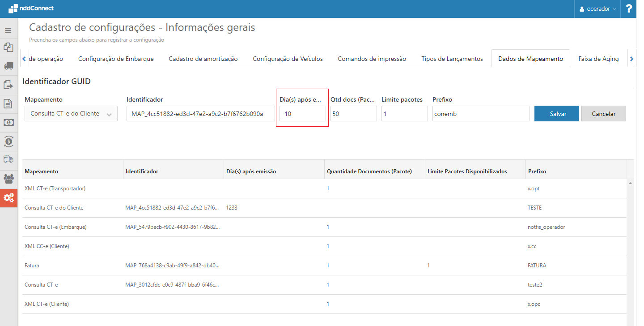Click the export arrow sidebar icon
This screenshot has width=644, height=326.
[x=8, y=85]
